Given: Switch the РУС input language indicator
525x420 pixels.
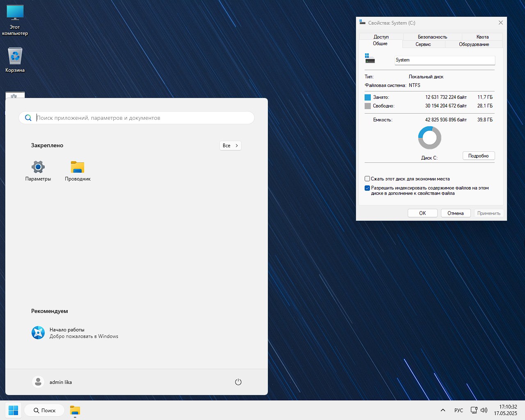Looking at the screenshot, I should point(459,410).
